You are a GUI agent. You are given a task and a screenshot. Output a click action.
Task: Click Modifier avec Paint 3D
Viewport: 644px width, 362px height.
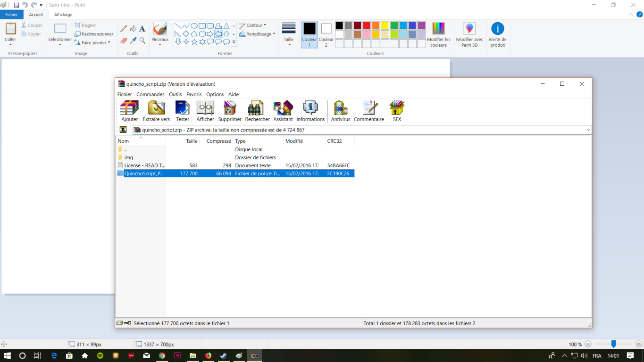coord(469,35)
